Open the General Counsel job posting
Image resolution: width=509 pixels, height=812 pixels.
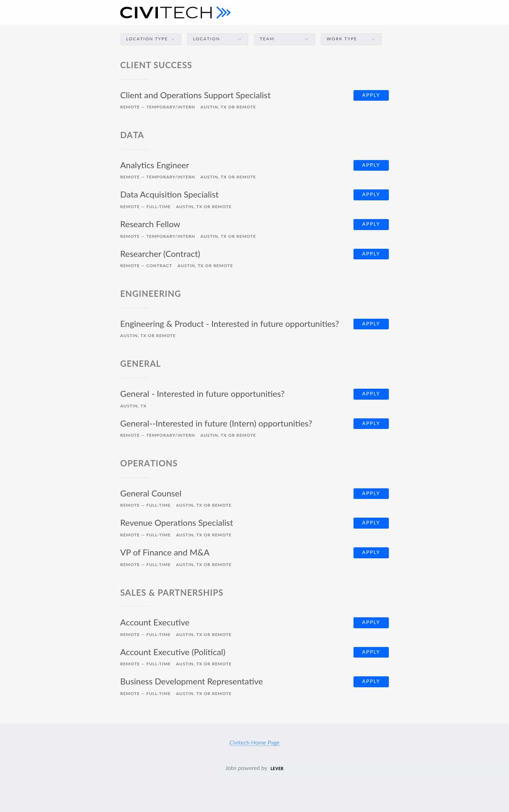151,494
